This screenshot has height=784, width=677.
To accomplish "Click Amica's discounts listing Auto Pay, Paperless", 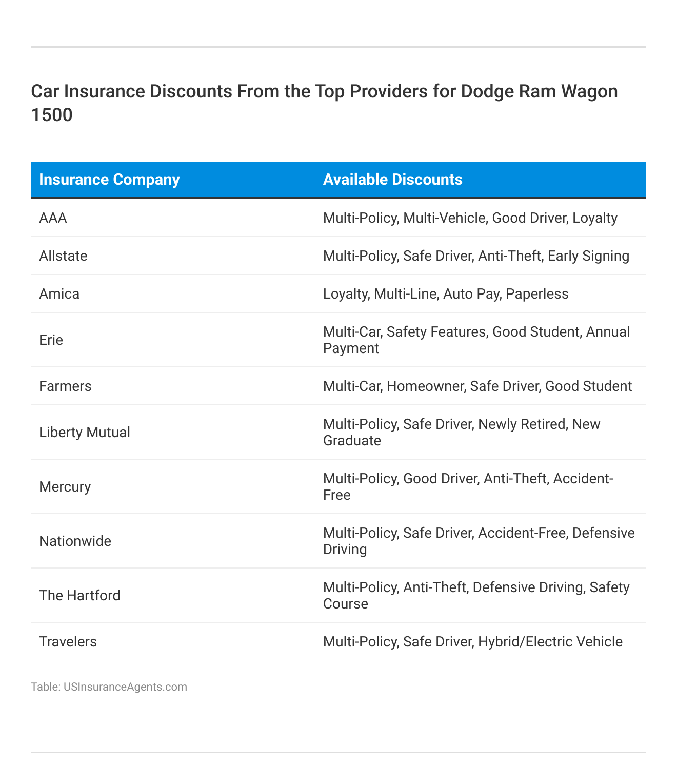I will click(x=445, y=294).
